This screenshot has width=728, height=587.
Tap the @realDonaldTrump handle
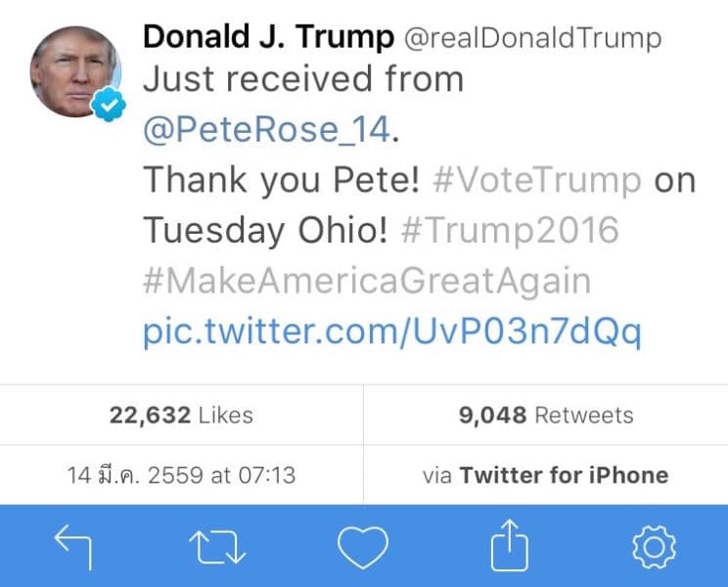click(534, 38)
